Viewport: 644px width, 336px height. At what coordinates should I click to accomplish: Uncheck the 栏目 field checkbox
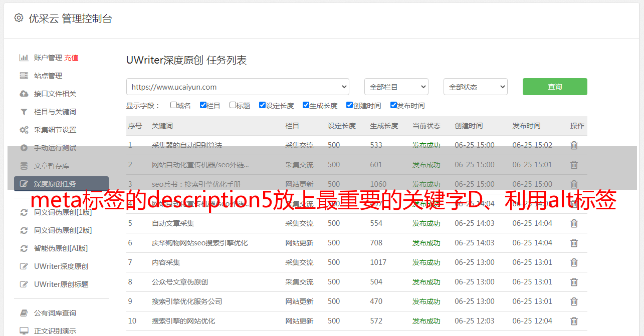(203, 105)
